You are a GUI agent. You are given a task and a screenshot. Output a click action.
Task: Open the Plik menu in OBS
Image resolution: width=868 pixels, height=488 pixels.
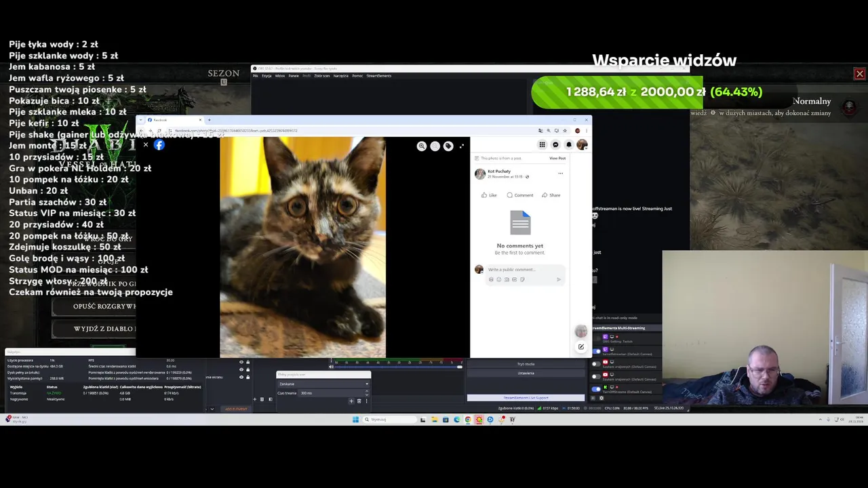(x=256, y=76)
